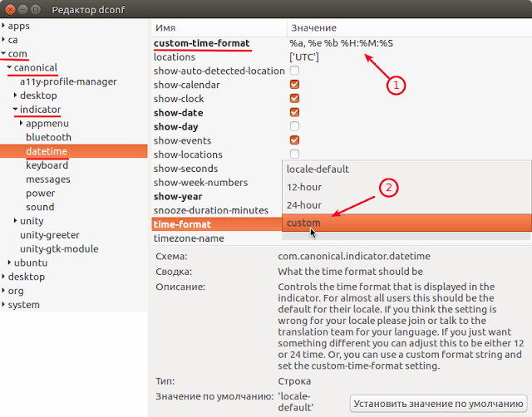Click the schema name com.canonical.indicator.datetime
The height and width of the screenshot is (417, 532).
[x=354, y=256]
